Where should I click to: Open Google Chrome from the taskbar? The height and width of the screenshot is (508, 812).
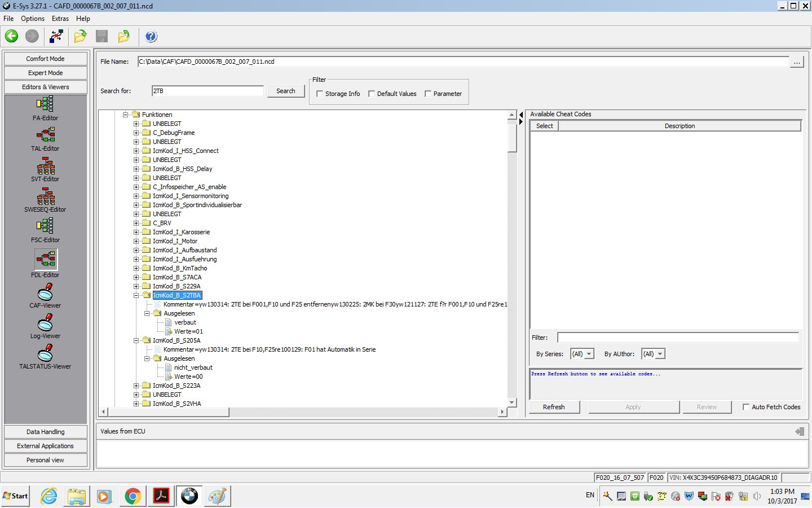[x=133, y=497]
